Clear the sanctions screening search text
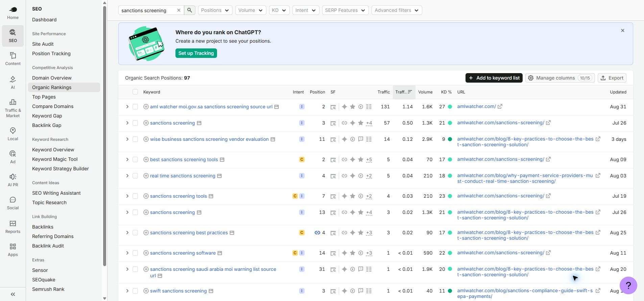644x301 pixels. (x=179, y=10)
